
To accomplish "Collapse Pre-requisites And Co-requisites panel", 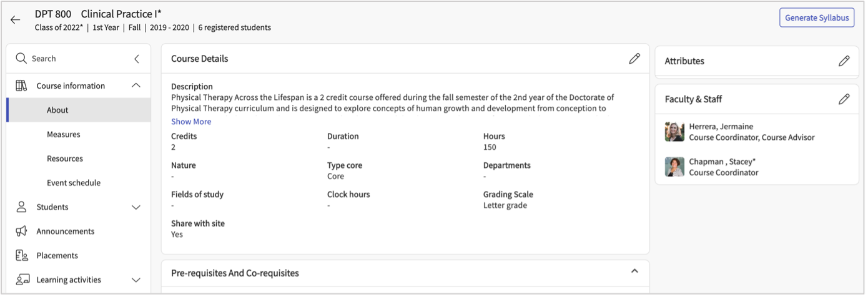I will [x=634, y=271].
